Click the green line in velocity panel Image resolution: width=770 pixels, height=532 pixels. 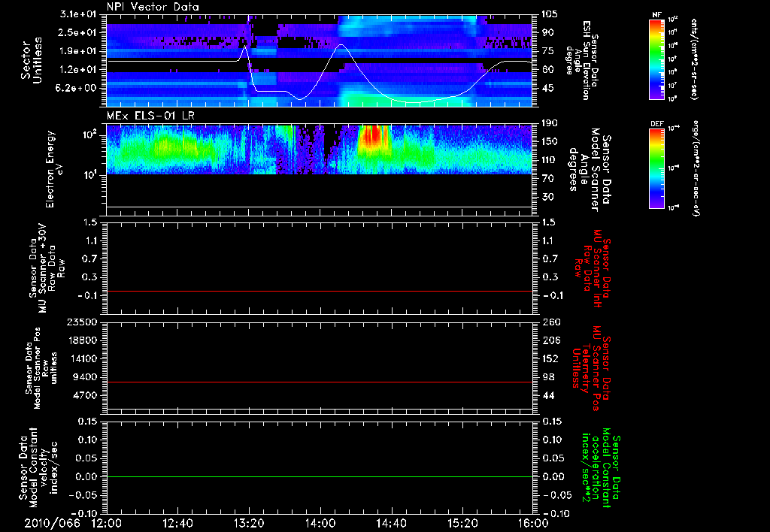[x=320, y=476]
